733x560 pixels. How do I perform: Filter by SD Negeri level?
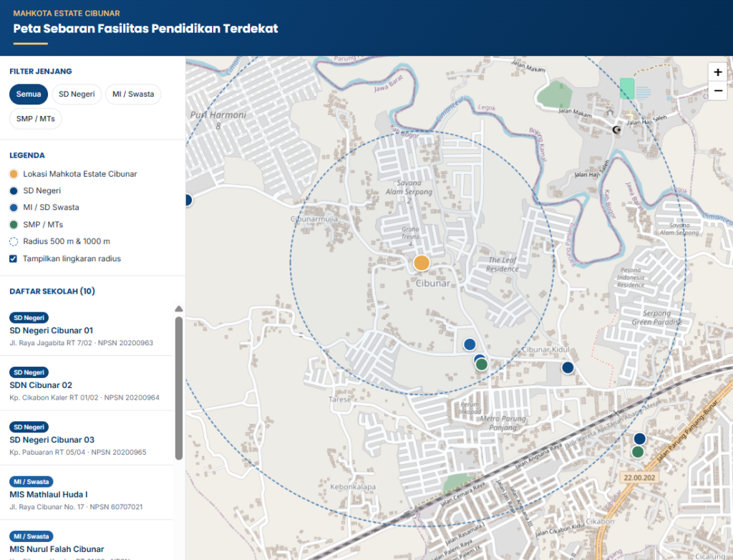(77, 94)
